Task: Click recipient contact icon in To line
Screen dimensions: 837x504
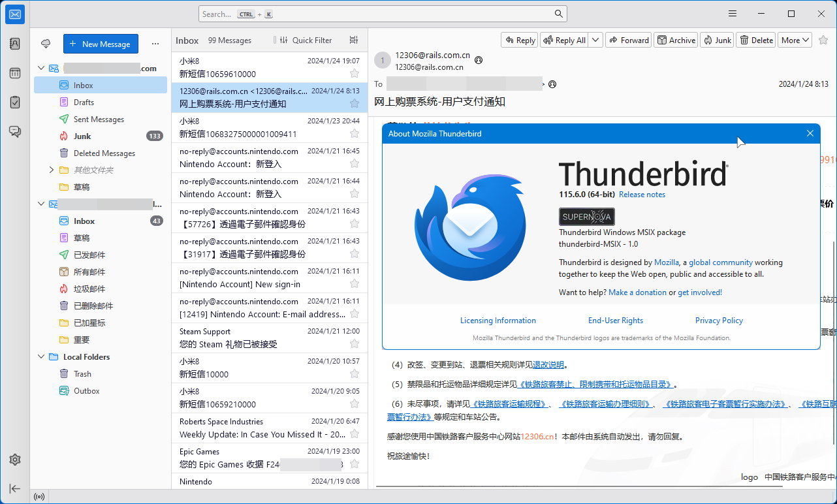Action: pos(552,84)
